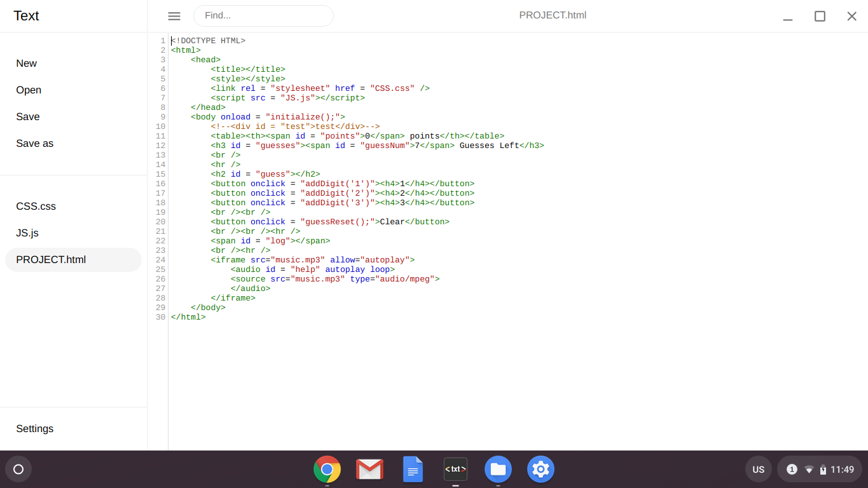Click the commented-out test div line

pyautogui.click(x=295, y=126)
